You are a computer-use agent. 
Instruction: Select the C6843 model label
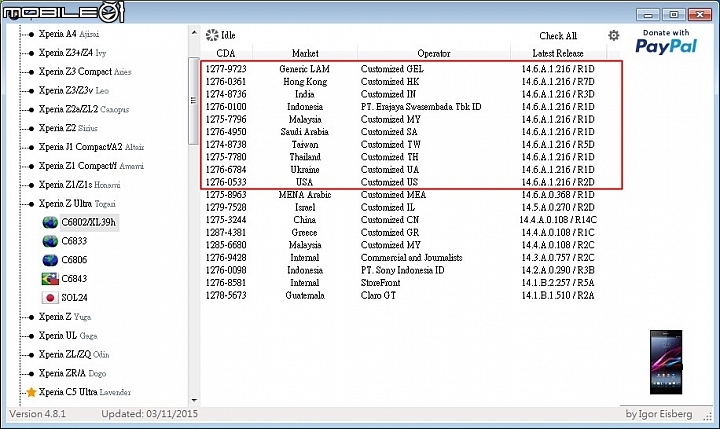pos(74,279)
